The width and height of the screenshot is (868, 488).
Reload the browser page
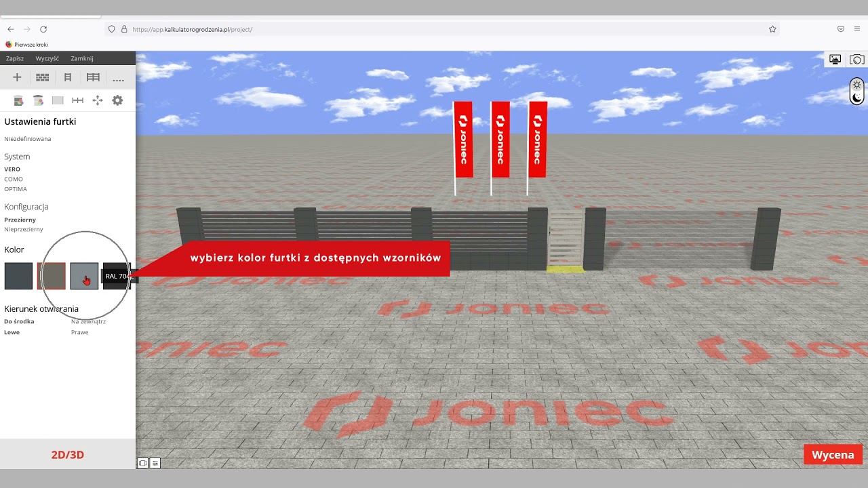43,29
